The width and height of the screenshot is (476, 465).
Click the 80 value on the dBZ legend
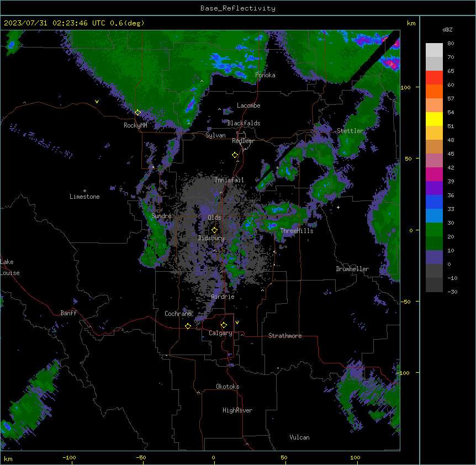tap(451, 44)
